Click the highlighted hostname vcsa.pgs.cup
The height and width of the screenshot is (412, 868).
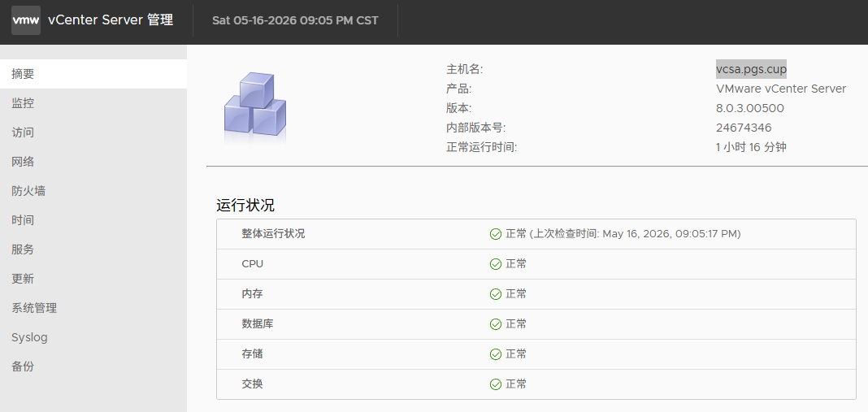[751, 69]
